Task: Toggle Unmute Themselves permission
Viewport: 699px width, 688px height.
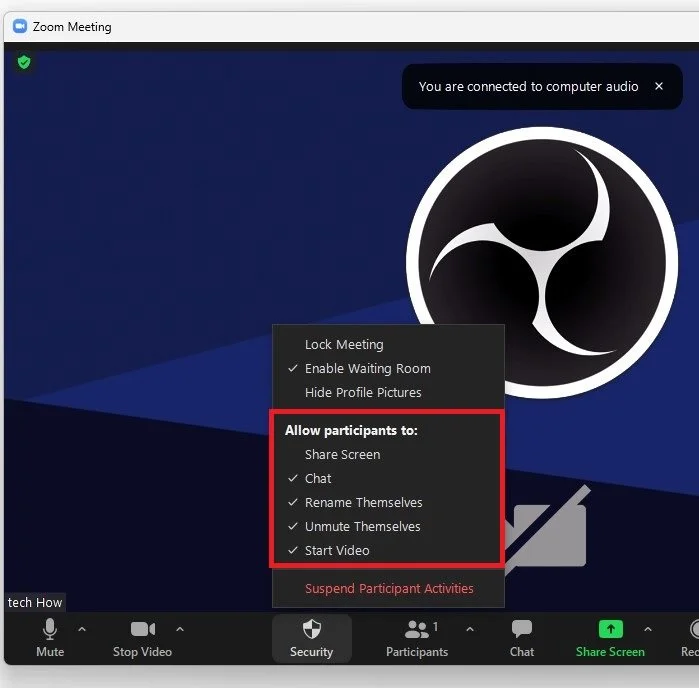Action: (388, 527)
